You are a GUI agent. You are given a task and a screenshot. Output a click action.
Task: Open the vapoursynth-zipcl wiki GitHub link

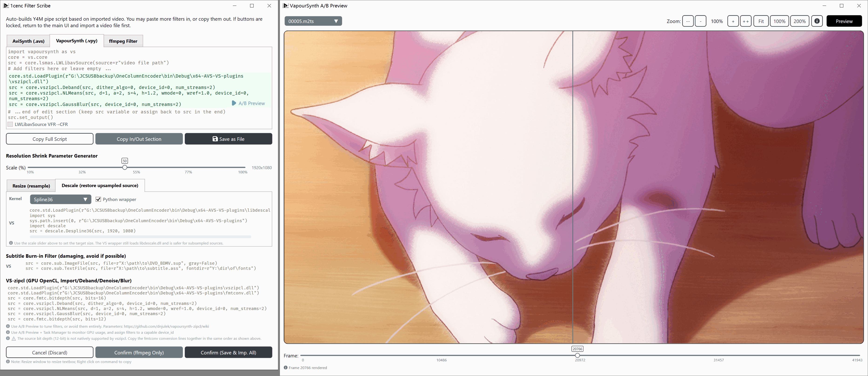coord(166,326)
